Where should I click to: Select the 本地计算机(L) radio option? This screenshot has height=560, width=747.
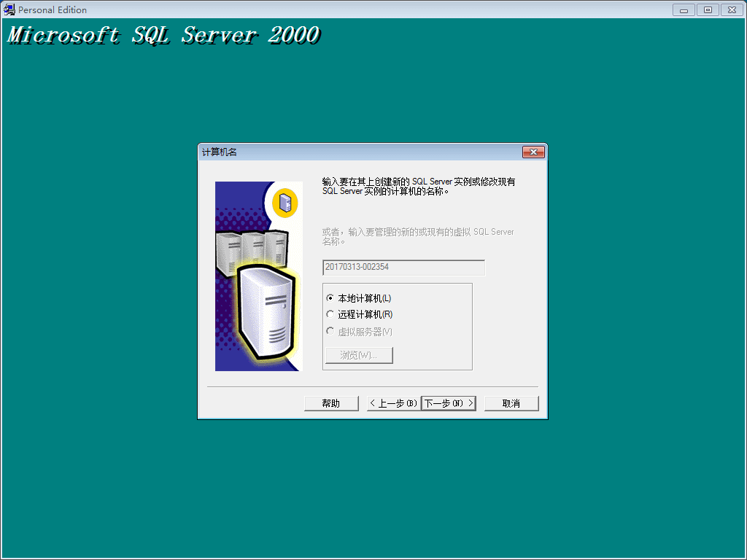330,298
